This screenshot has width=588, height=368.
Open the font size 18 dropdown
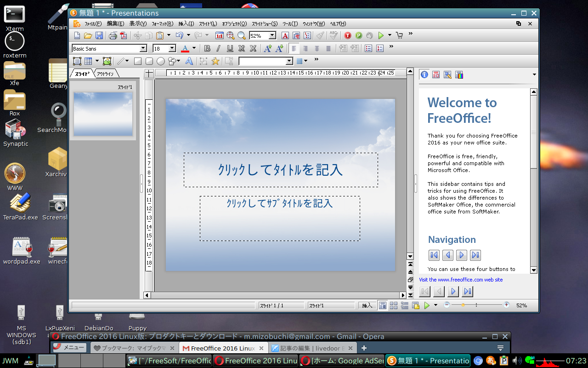172,48
